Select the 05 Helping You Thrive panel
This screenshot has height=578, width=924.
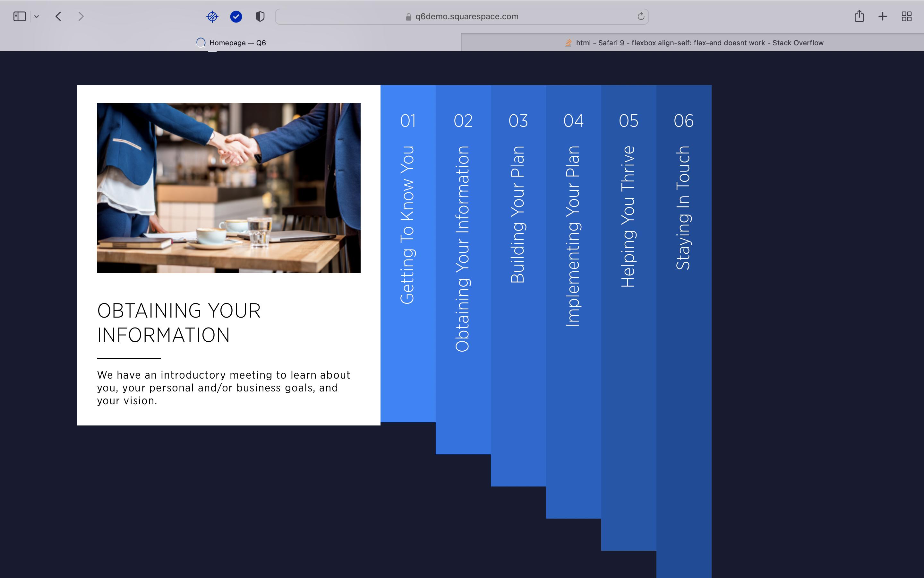point(629,318)
